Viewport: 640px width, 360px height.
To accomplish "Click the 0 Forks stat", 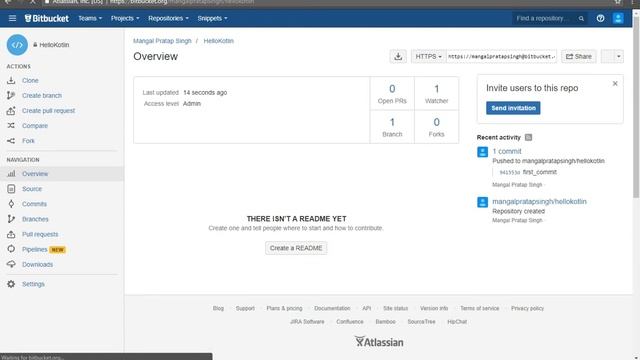I will tap(436, 127).
